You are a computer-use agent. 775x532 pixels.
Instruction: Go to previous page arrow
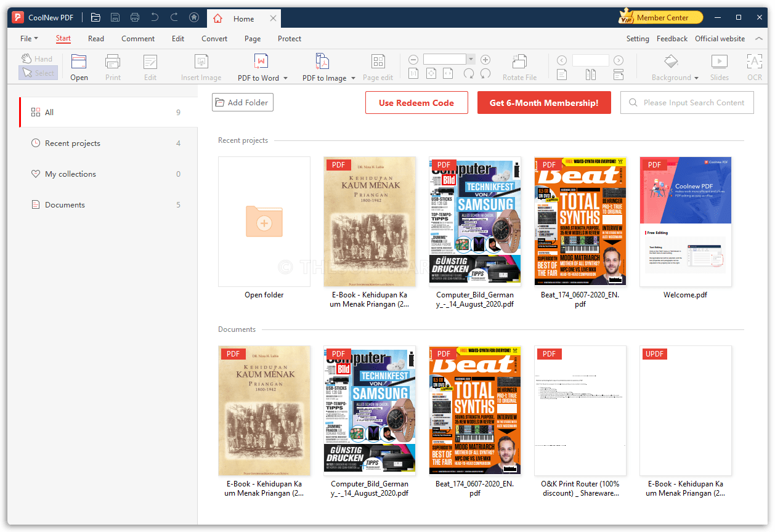tap(562, 60)
